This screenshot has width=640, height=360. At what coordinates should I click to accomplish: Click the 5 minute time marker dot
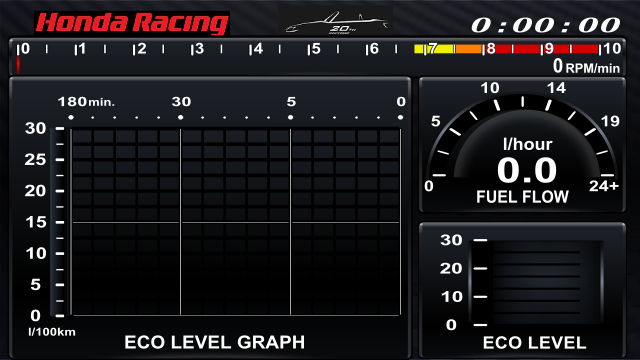click(x=290, y=118)
